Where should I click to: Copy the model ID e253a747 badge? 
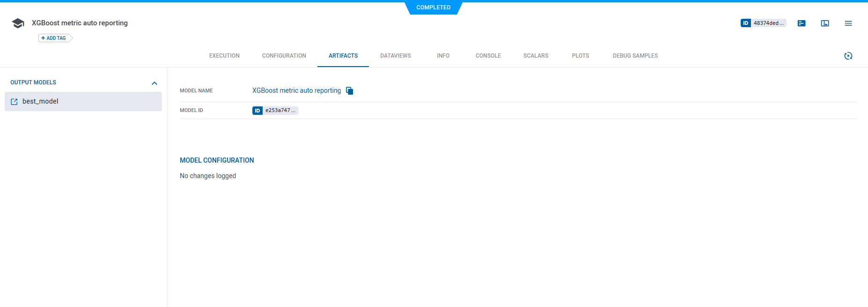(275, 111)
